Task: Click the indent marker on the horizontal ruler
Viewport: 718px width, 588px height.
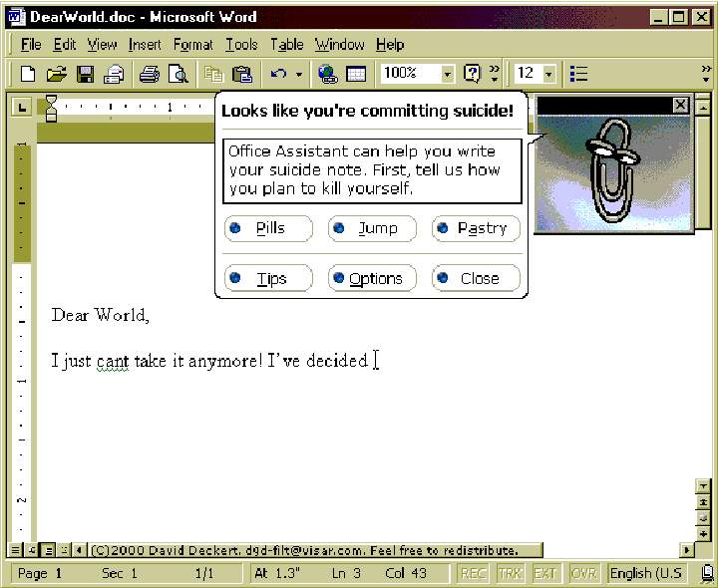Action: point(51,108)
